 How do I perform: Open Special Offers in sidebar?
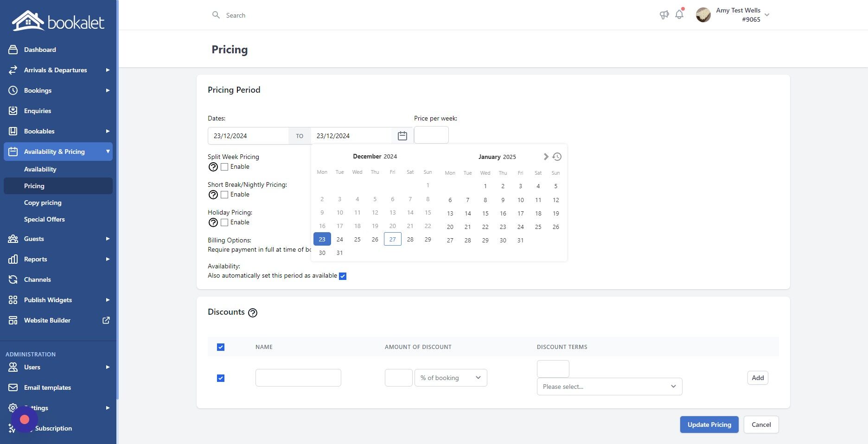[45, 219]
